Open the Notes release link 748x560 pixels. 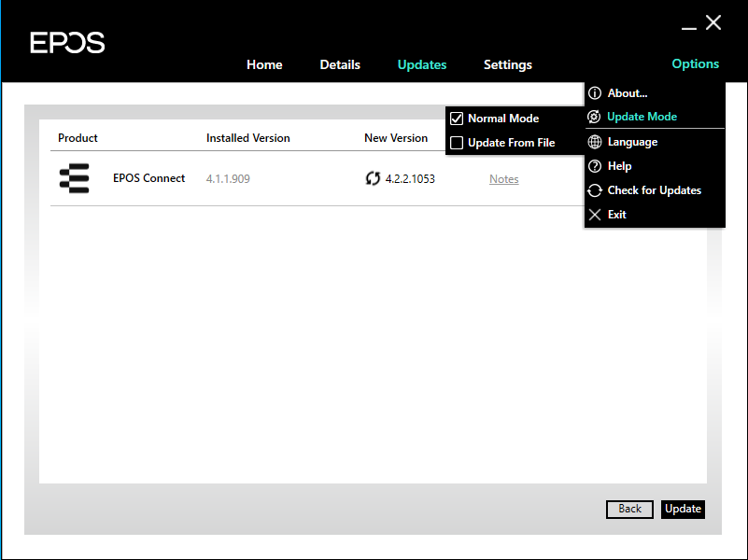point(503,178)
